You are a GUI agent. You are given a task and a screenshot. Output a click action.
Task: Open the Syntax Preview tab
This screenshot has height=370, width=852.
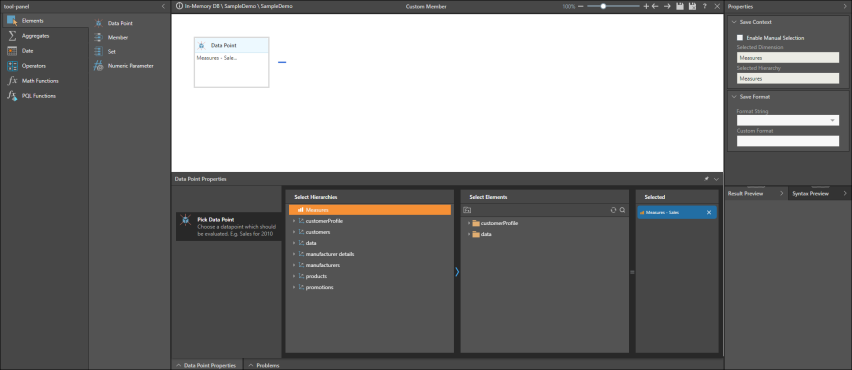[819, 193]
